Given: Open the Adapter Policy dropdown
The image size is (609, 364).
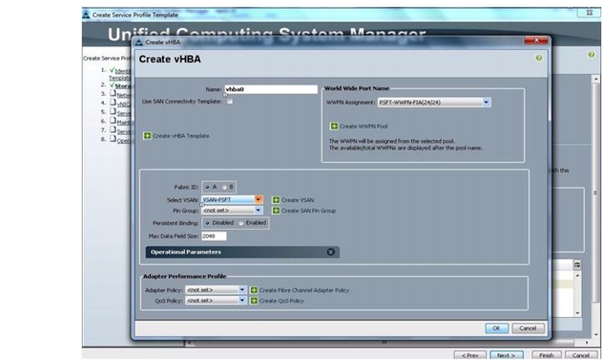Looking at the screenshot, I should tap(242, 290).
